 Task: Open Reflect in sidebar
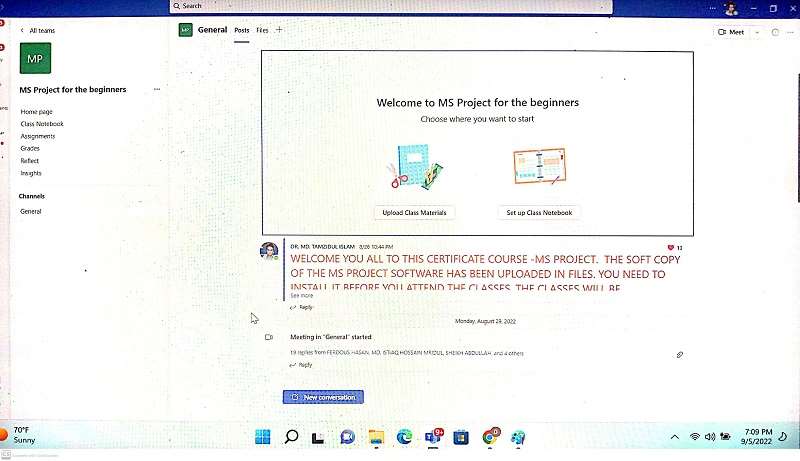[x=30, y=161]
